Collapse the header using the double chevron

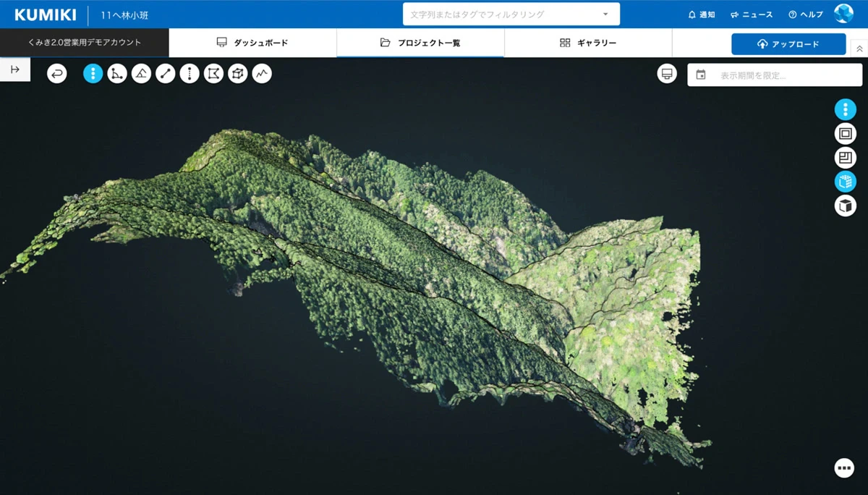[x=859, y=48]
